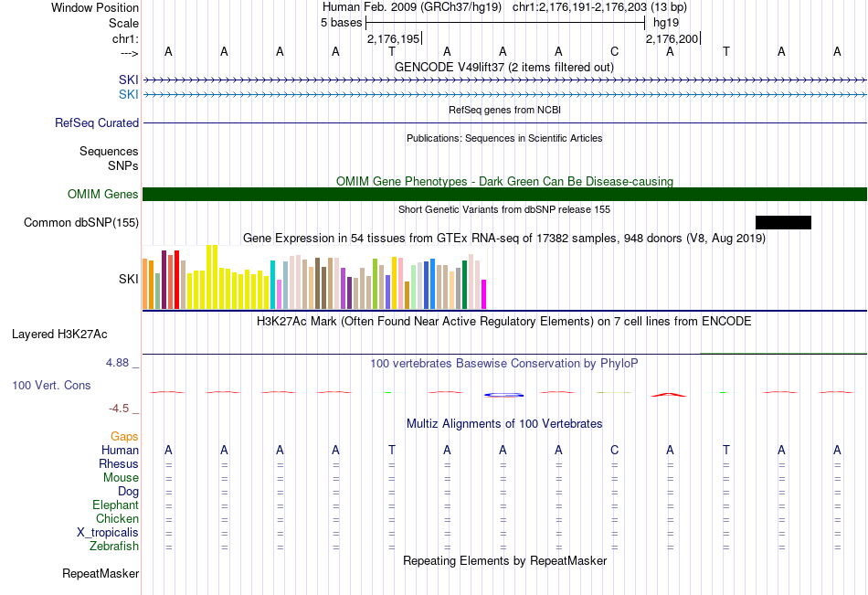Click the blue-outlined PhyloP conservation bar
The height and width of the screenshot is (595, 868).
[503, 395]
